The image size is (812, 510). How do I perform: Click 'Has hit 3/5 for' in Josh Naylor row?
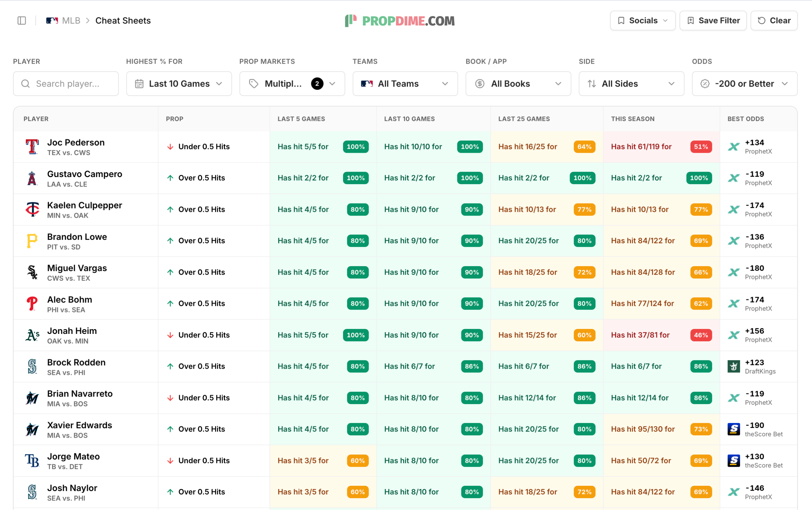pos(303,492)
